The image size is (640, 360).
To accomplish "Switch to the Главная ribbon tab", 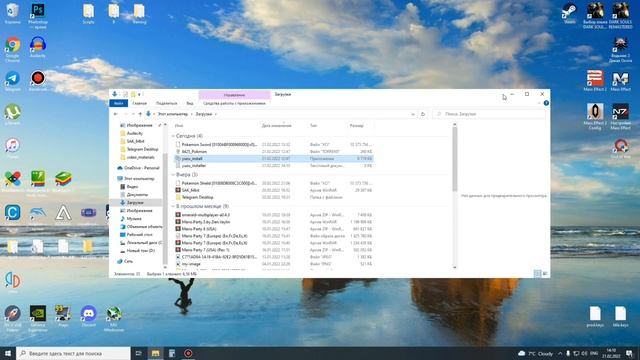I will tap(140, 103).
